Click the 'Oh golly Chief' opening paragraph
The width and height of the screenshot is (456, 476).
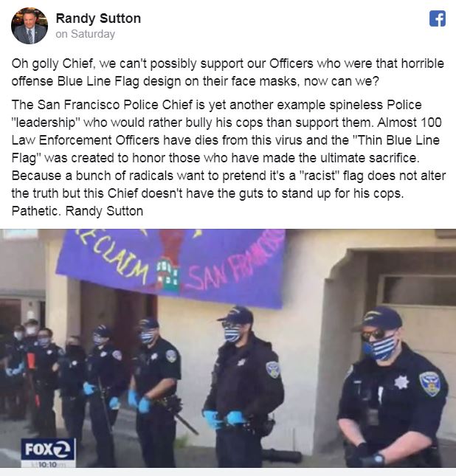coord(228,72)
